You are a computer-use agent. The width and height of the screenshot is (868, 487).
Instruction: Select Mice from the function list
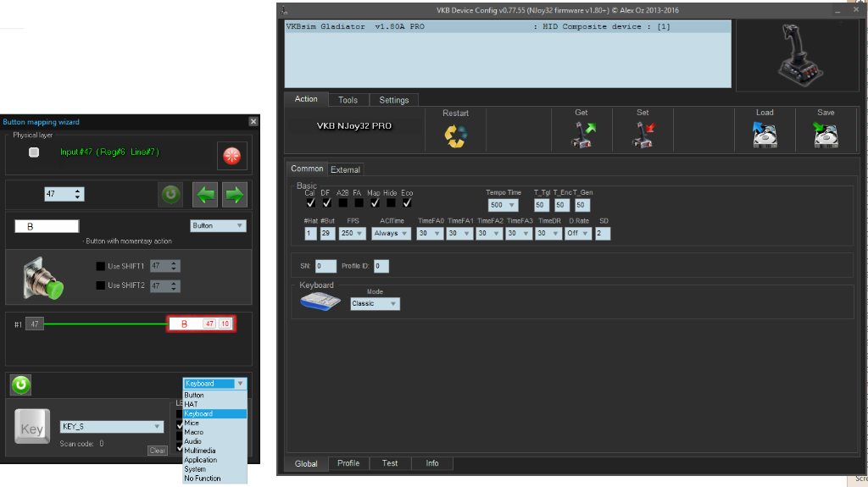[x=214, y=423]
